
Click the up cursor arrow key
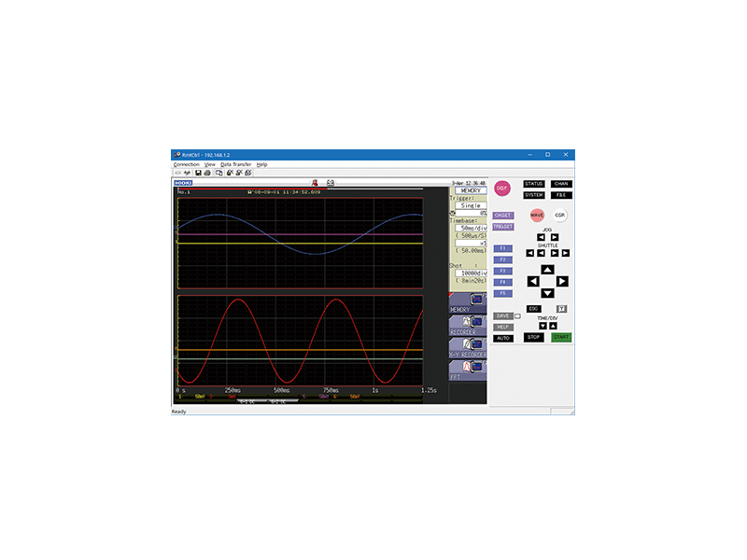point(547,270)
